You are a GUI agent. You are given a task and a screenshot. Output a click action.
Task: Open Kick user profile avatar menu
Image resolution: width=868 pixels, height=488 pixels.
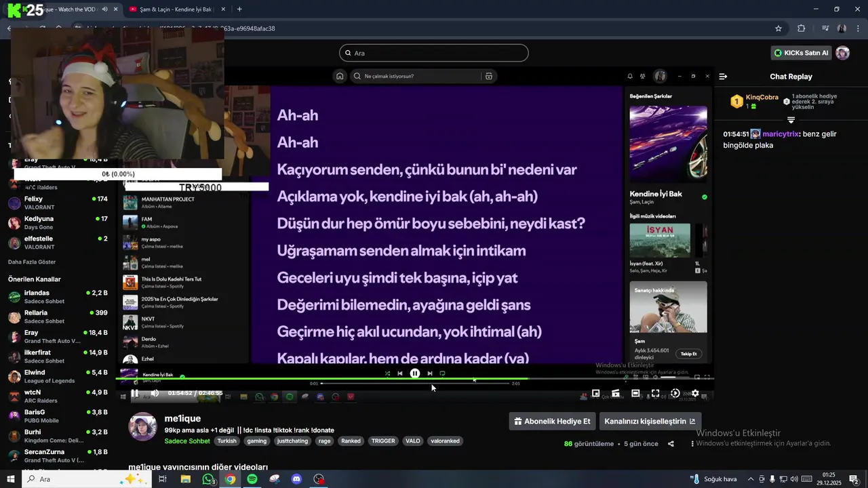click(x=842, y=53)
